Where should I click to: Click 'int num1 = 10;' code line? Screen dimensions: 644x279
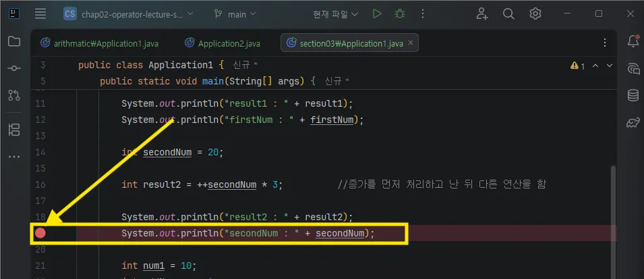(159, 266)
